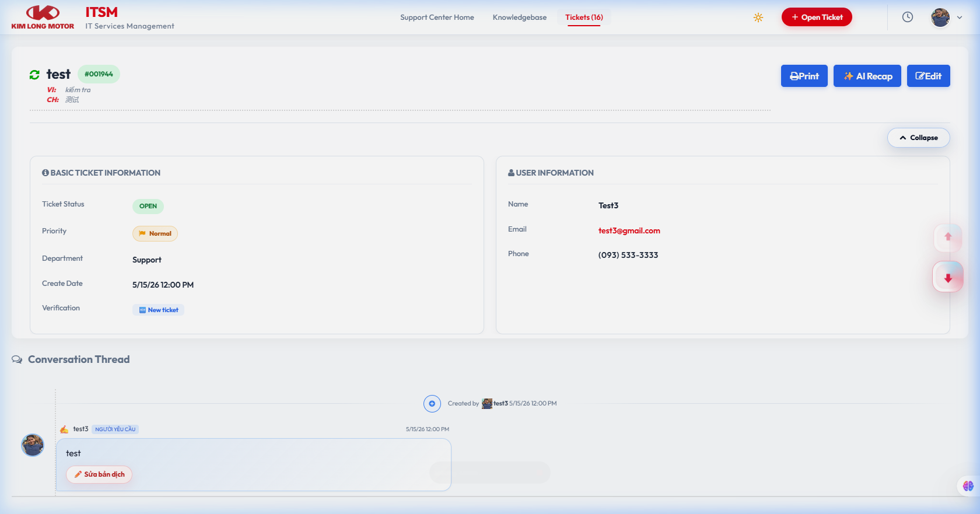Open the Knowledgebase page
This screenshot has width=980, height=514.
pos(520,18)
